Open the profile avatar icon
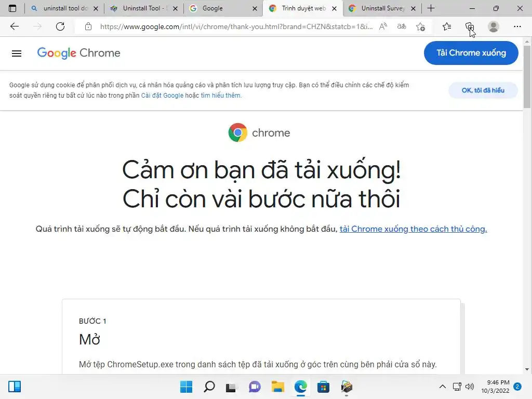The image size is (532, 399). tap(494, 26)
